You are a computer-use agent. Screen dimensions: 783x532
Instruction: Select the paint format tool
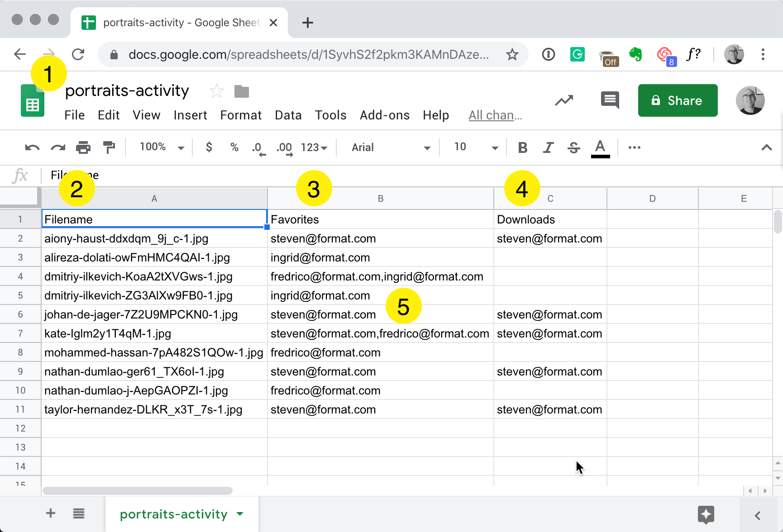point(109,147)
